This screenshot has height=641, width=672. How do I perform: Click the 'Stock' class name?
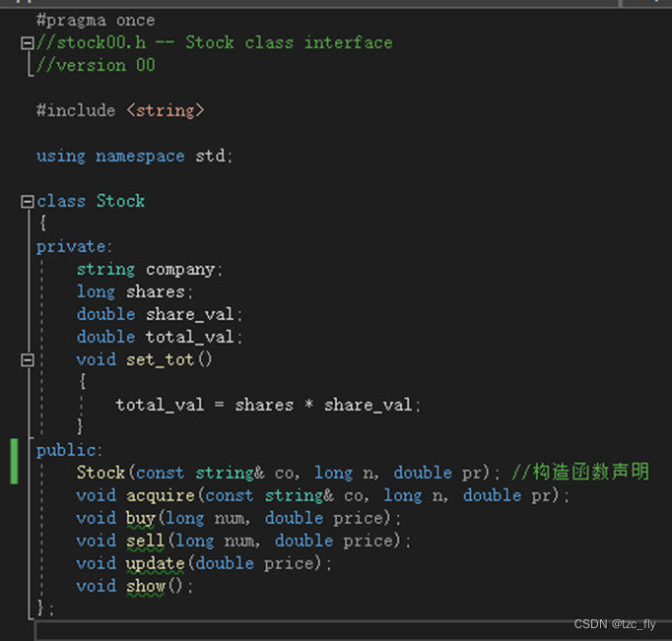(x=120, y=201)
